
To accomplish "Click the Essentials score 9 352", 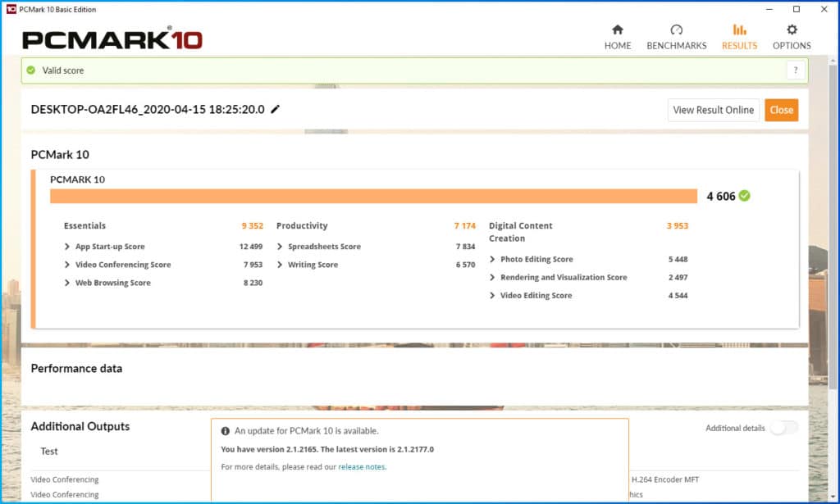I will coord(253,226).
